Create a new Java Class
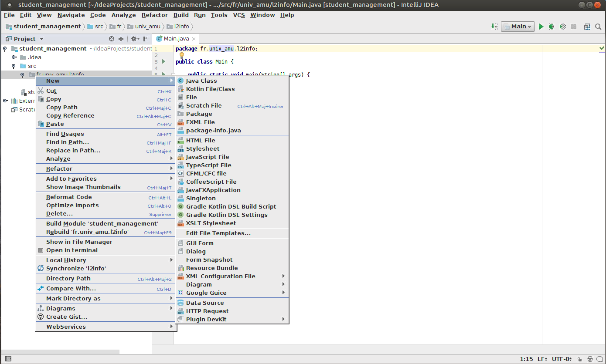Screen dimensions: 606x364 [x=232, y=81]
